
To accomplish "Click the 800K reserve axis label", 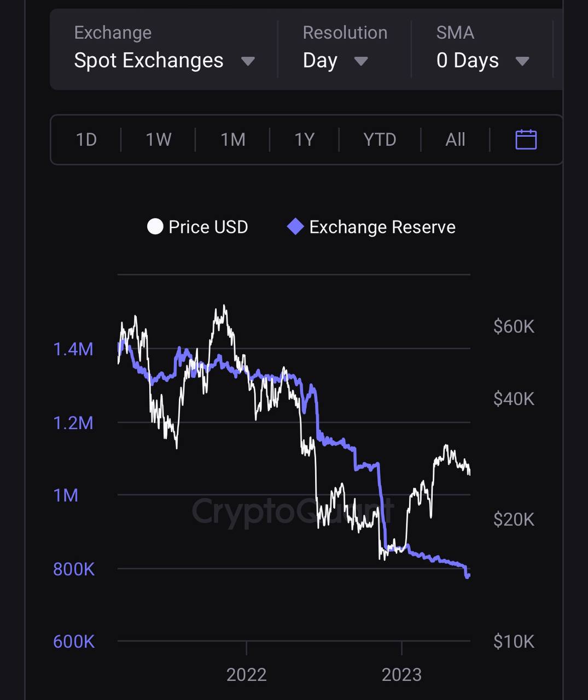I will (74, 569).
